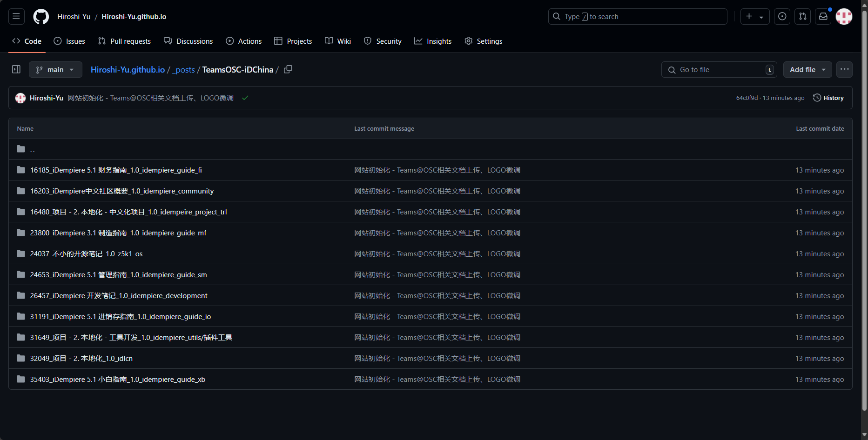Open the Pull requests tab
The width and height of the screenshot is (868, 440).
pyautogui.click(x=124, y=41)
